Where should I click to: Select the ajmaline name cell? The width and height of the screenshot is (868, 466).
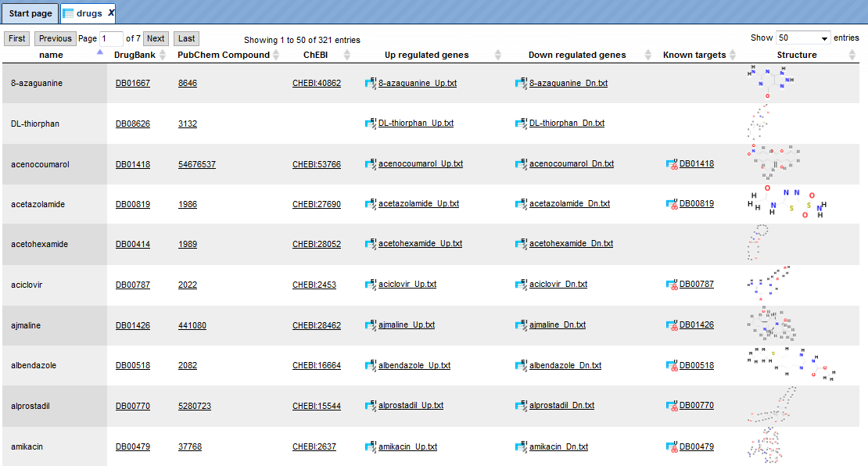tap(55, 325)
